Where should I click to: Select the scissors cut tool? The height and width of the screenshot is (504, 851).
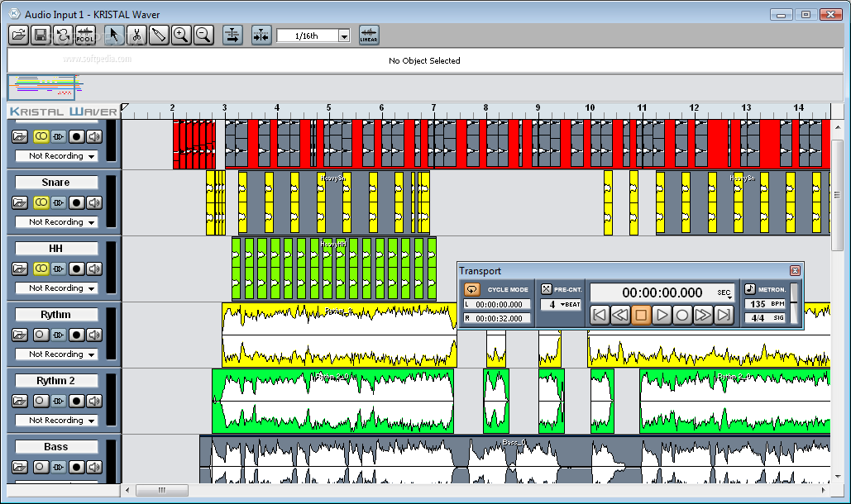136,36
